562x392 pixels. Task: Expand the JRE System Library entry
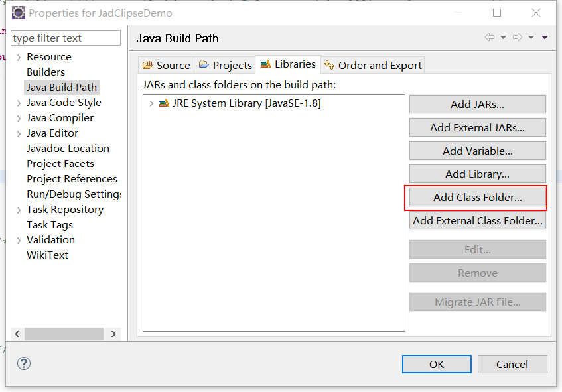pos(151,103)
